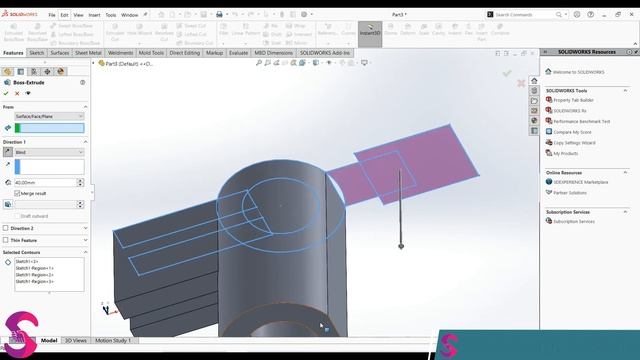Open the PropertyManager tab icon

click(x=20, y=71)
